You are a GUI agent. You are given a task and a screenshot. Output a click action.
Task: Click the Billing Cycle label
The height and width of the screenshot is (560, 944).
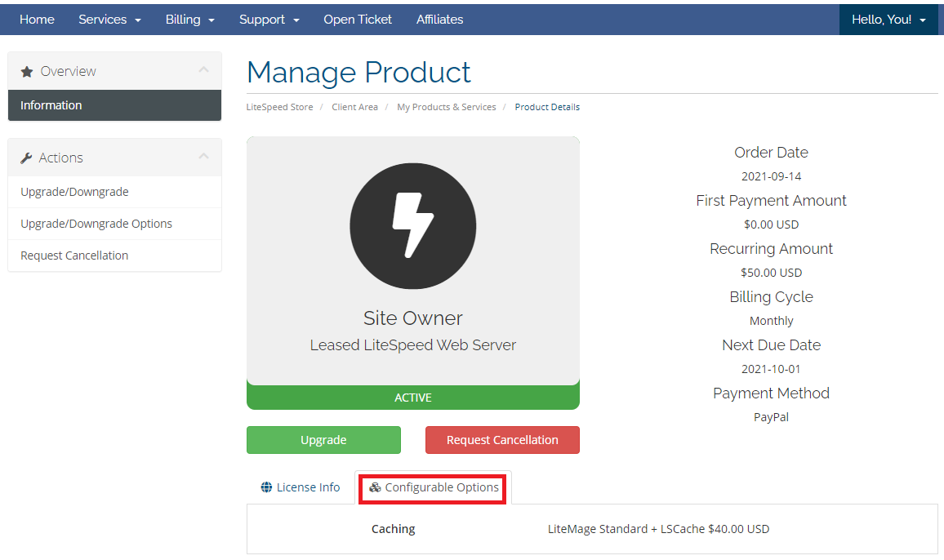pyautogui.click(x=771, y=297)
